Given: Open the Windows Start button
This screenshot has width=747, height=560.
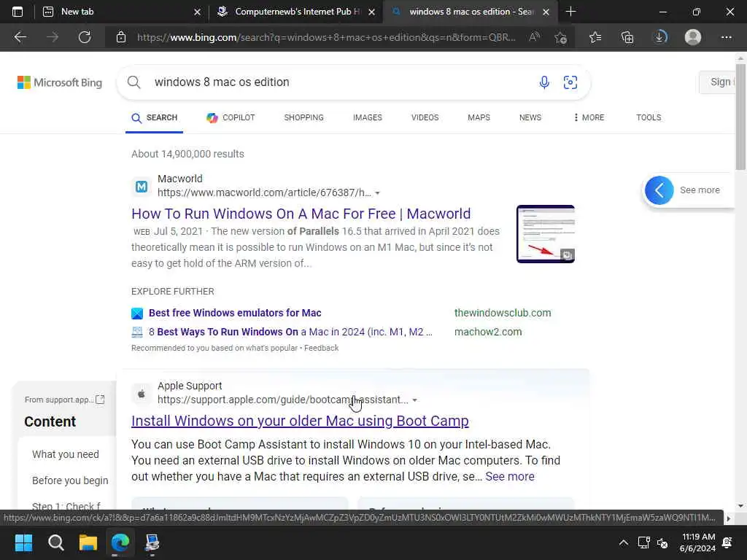Looking at the screenshot, I should pyautogui.click(x=23, y=542).
